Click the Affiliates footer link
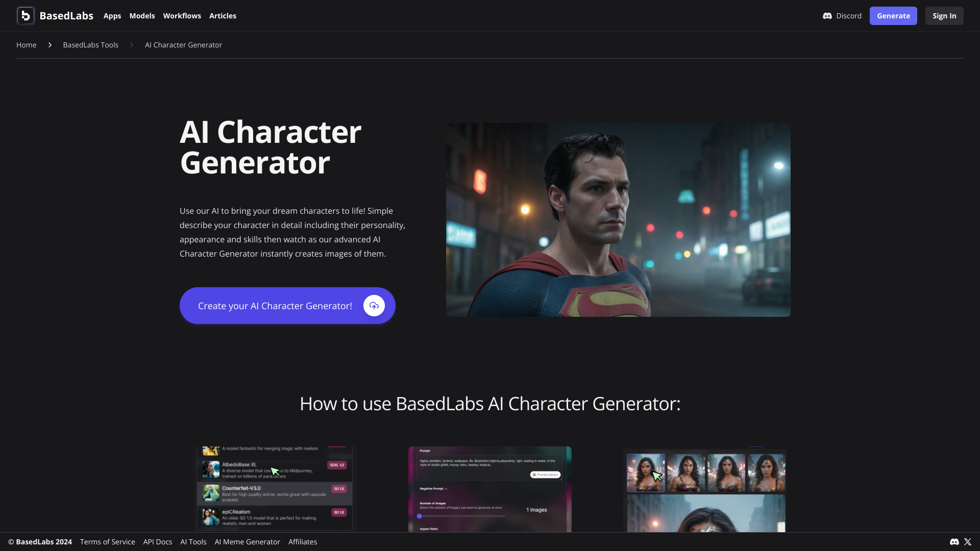The image size is (980, 551). 302,542
